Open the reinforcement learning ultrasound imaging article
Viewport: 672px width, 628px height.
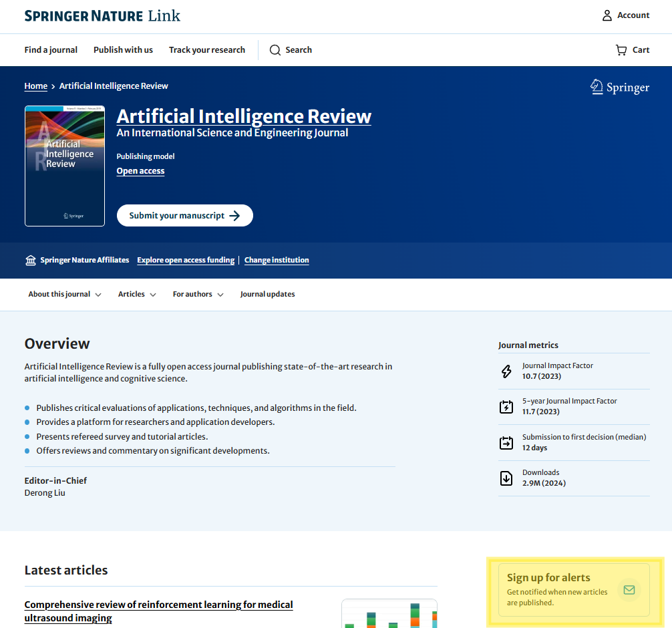tap(158, 611)
